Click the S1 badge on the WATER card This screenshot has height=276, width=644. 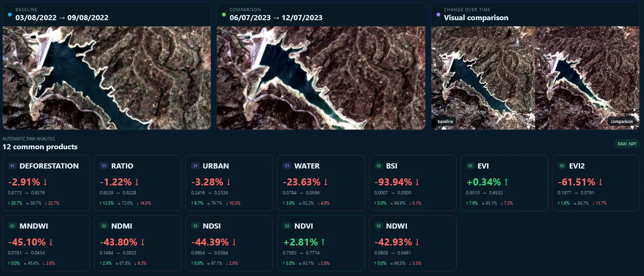click(x=287, y=166)
